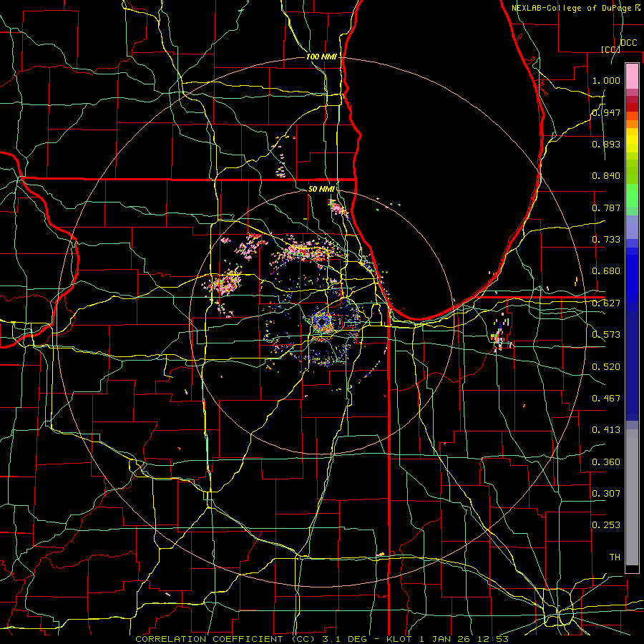
Task: Select the 1.000 color scale value
Action: [x=606, y=80]
